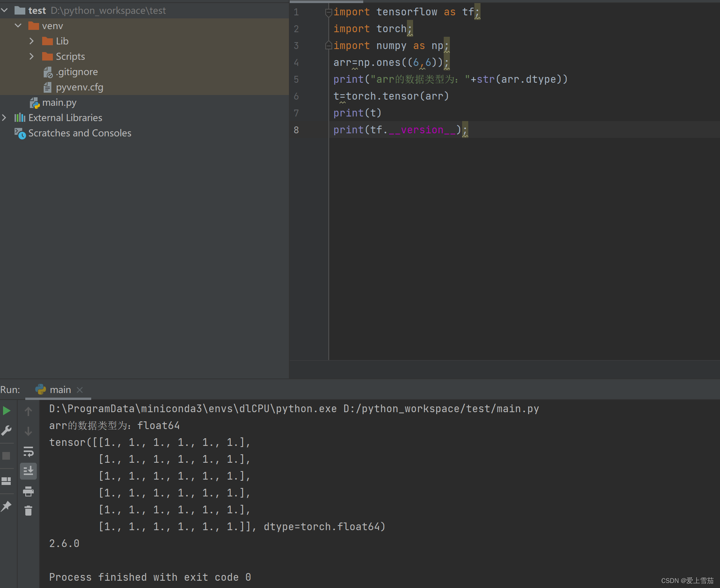Toggle soft-wrap in the console
The width and height of the screenshot is (720, 588).
click(x=28, y=451)
